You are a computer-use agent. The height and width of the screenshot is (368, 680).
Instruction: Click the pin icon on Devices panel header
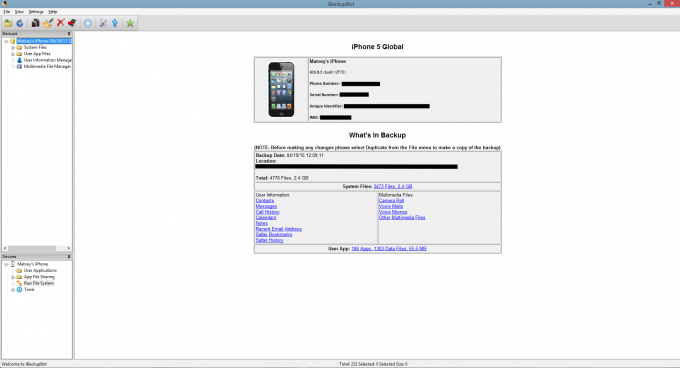coord(69,257)
